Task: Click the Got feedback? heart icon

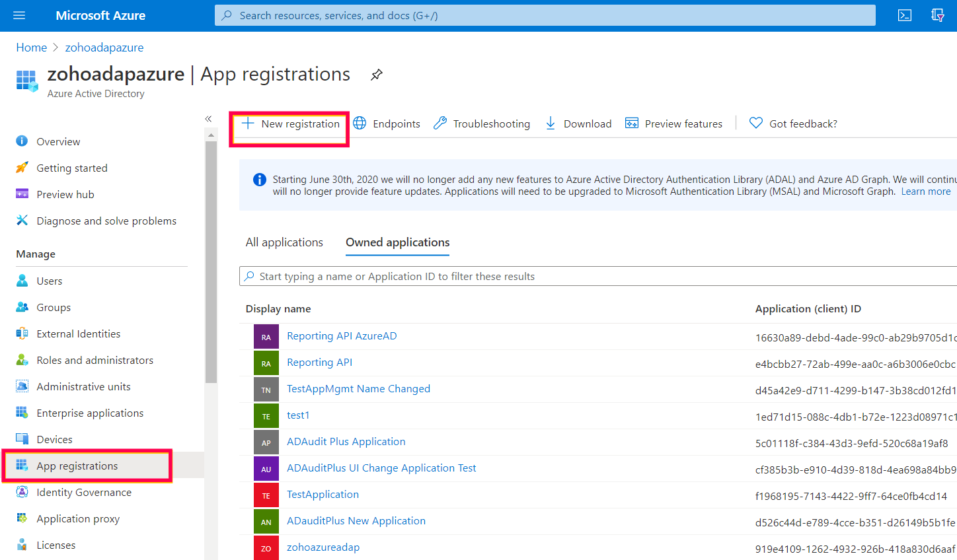Action: pos(756,123)
